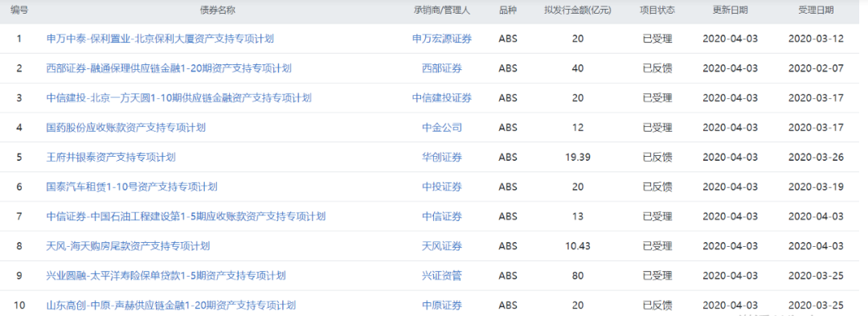The image size is (868, 316).
Task: Click 已反馈 status in 王府井银泰 row
Action: (x=657, y=157)
